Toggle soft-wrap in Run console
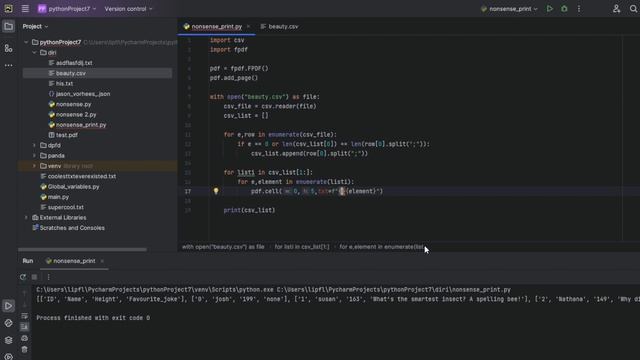640x360 pixels. click(x=24, y=316)
